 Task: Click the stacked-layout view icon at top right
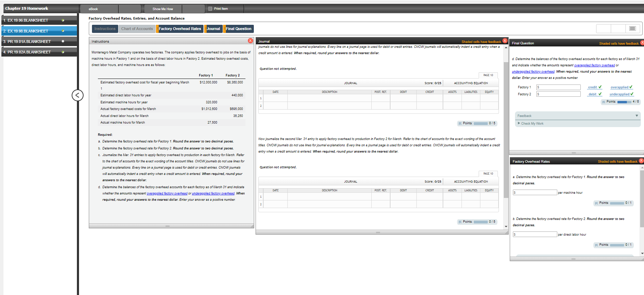(632, 29)
